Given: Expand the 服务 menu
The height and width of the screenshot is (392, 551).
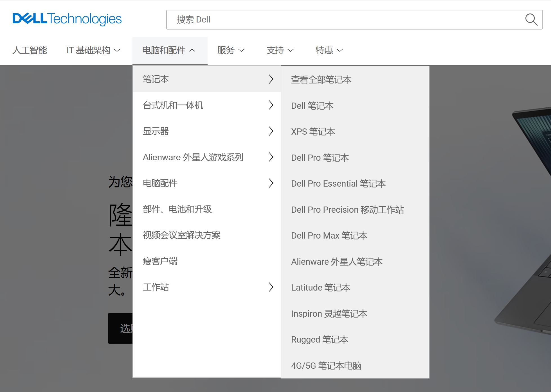Looking at the screenshot, I should click(x=231, y=50).
